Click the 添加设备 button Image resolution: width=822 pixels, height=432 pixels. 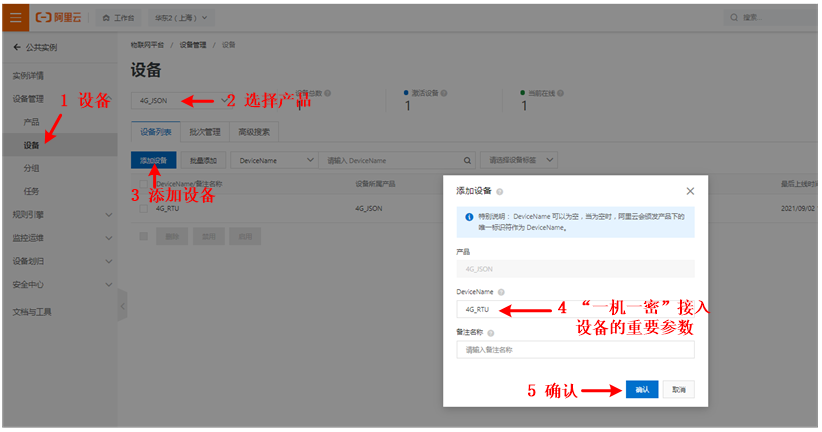pos(154,160)
